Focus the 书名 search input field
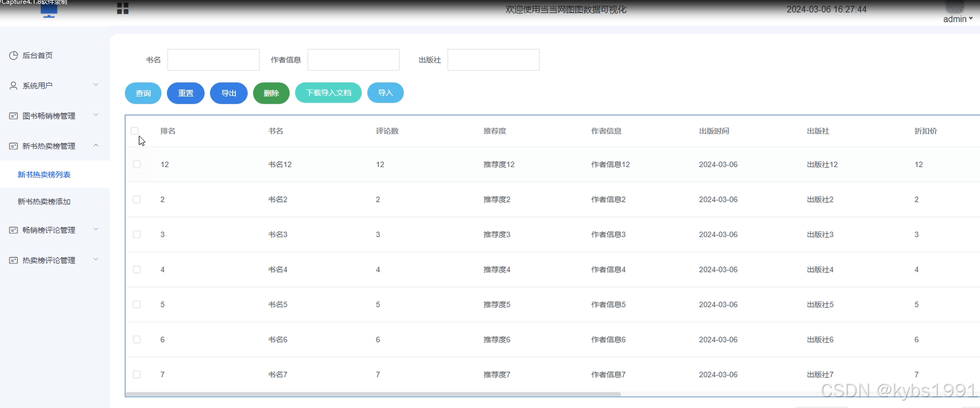 [x=214, y=60]
